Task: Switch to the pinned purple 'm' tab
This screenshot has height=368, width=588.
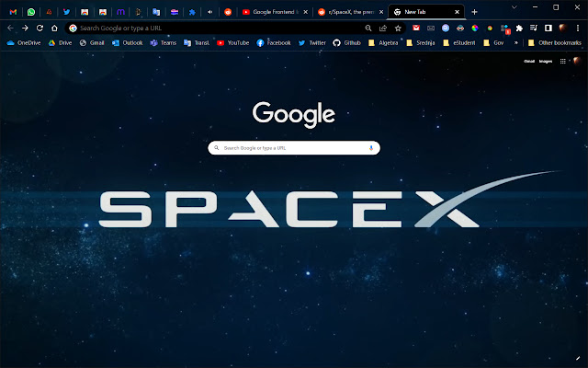Action: click(x=120, y=12)
